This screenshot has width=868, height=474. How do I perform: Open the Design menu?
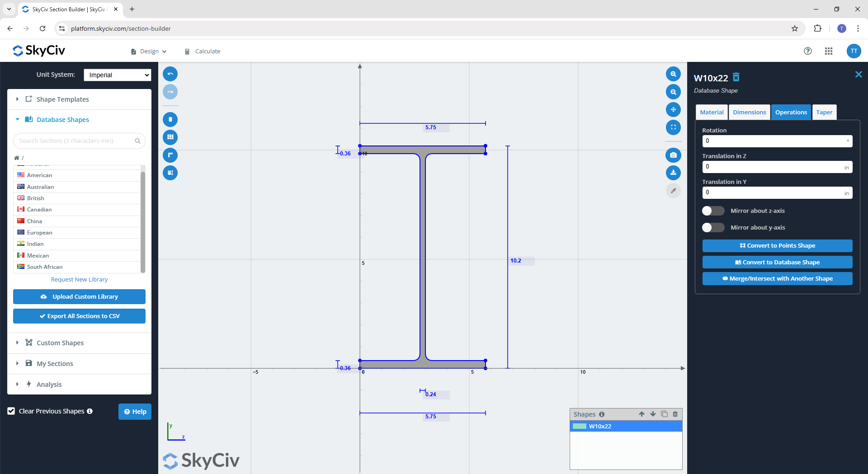(148, 51)
